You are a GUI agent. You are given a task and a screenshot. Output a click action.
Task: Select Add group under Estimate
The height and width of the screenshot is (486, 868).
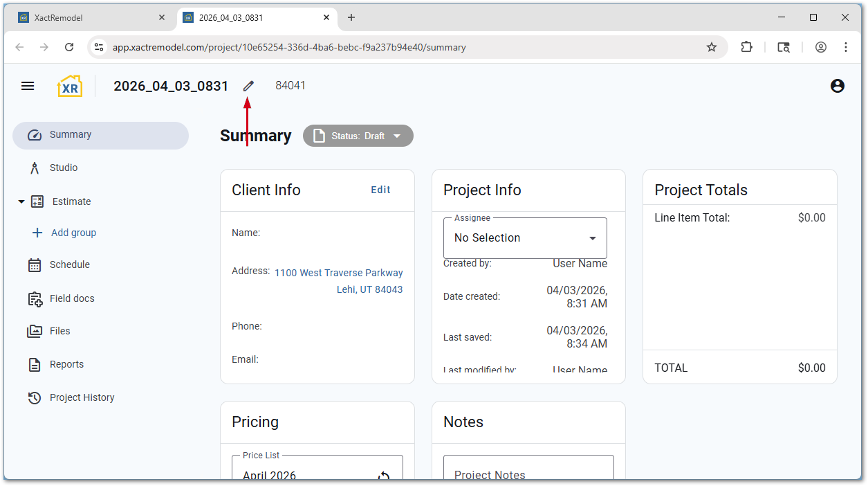click(x=73, y=233)
